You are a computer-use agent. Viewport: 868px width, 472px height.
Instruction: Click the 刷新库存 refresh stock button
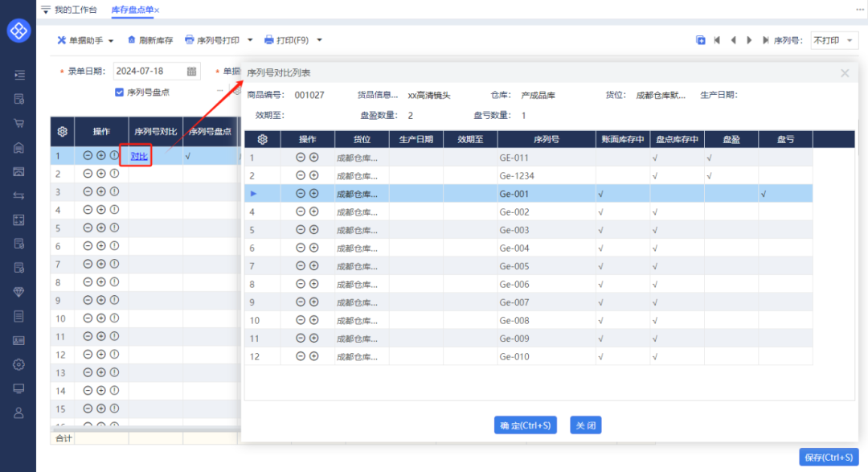tap(149, 40)
